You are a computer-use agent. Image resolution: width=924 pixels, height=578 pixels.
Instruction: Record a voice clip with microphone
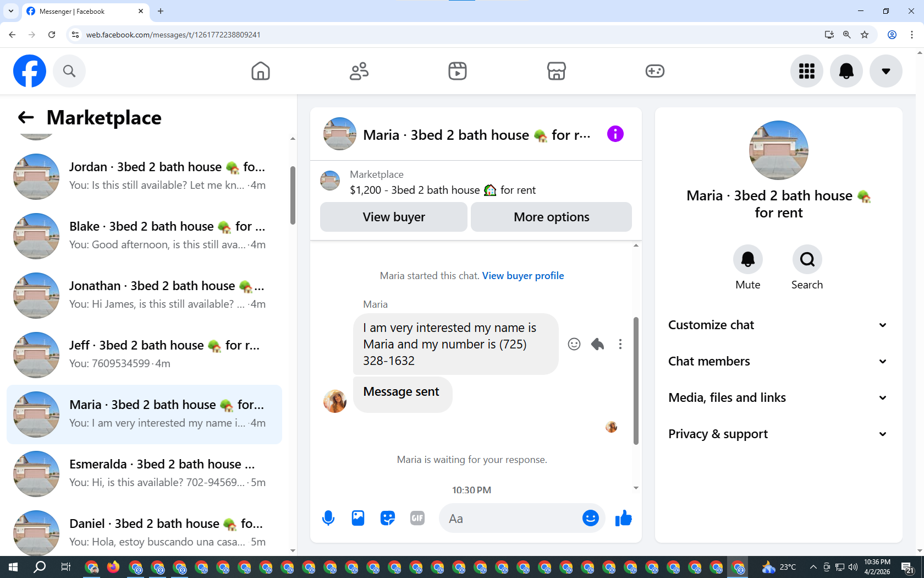pos(328,518)
